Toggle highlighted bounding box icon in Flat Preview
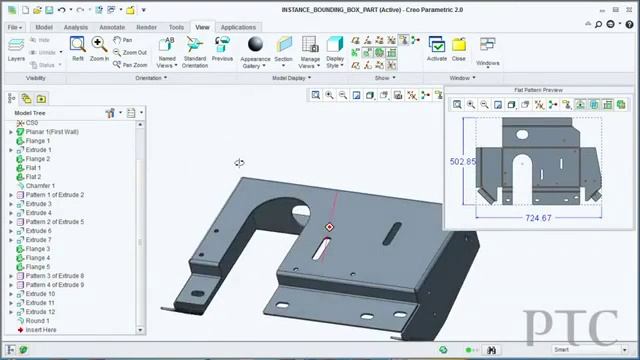Viewport: 640px width, 360px height. 580,104
